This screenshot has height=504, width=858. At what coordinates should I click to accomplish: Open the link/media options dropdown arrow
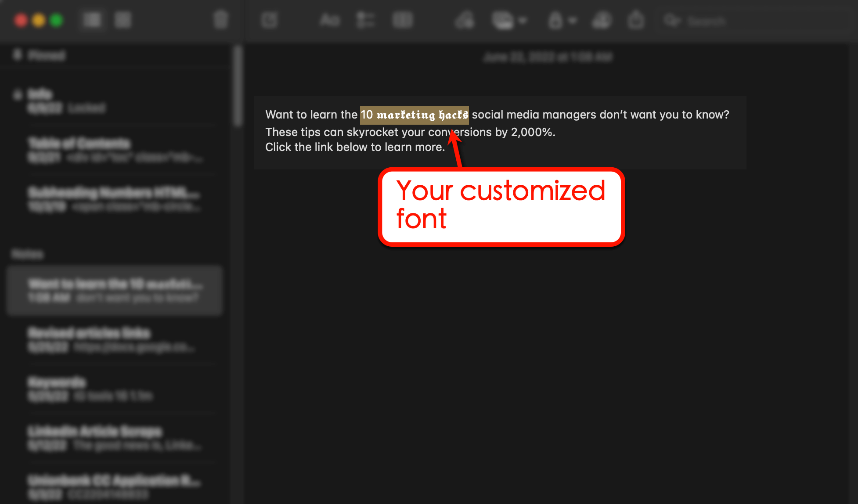pyautogui.click(x=523, y=20)
